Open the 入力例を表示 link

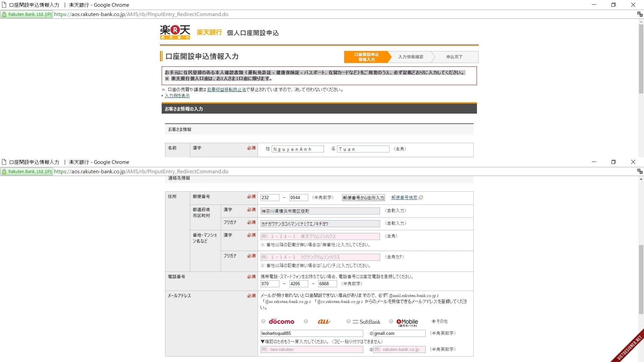coord(177,96)
